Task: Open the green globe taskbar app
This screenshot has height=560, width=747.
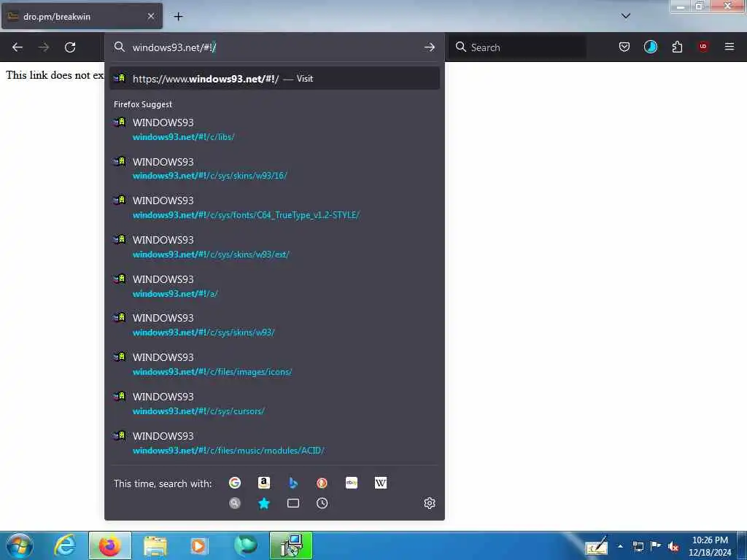Action: pyautogui.click(x=245, y=545)
